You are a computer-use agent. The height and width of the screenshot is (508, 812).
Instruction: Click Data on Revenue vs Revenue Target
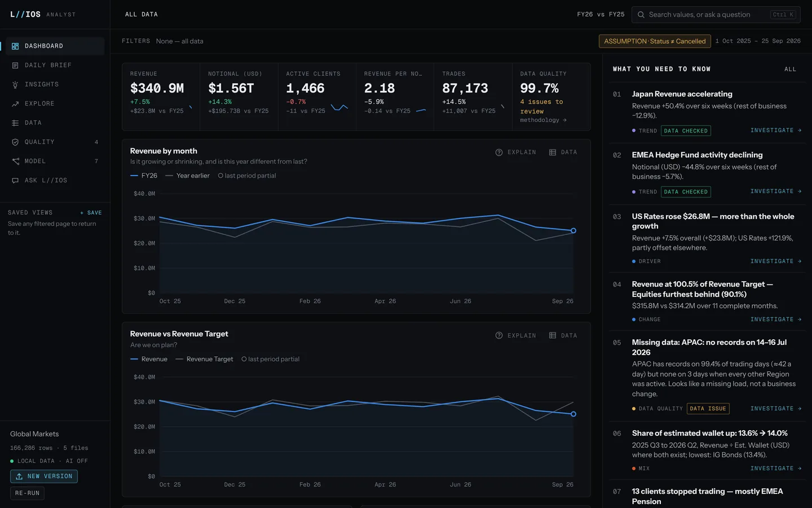coord(563,335)
